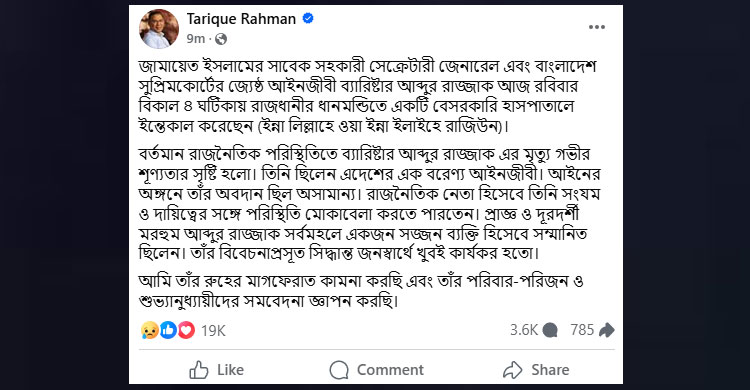Click the share arrow icon beside 785
Viewport: 750px width, 390px height.
pos(607,330)
